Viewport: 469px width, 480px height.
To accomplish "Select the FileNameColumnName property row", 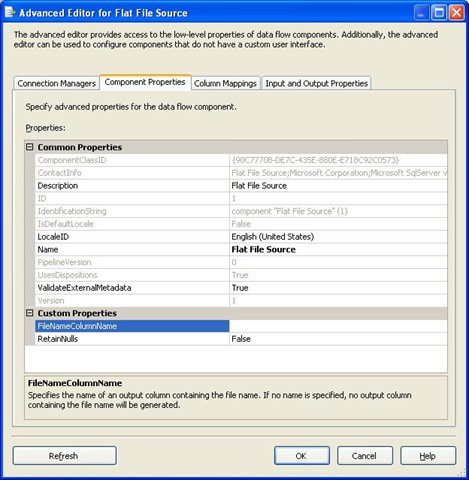I will tap(132, 326).
